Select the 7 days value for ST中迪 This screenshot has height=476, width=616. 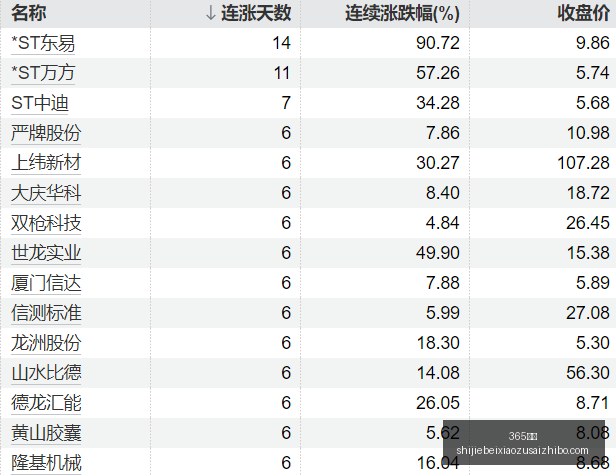286,103
